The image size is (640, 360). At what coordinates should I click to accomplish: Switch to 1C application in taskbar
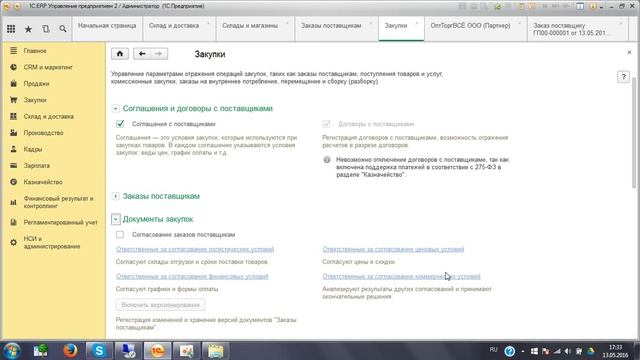[x=158, y=351]
